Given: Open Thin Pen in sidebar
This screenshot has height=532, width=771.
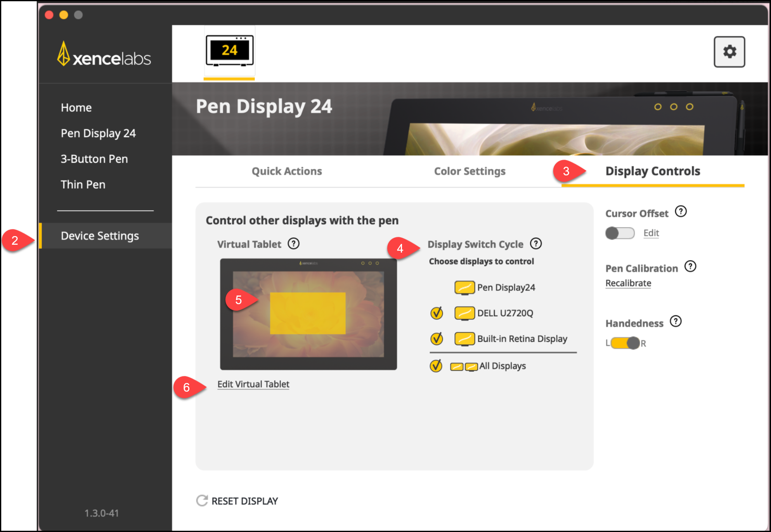Looking at the screenshot, I should tap(83, 184).
